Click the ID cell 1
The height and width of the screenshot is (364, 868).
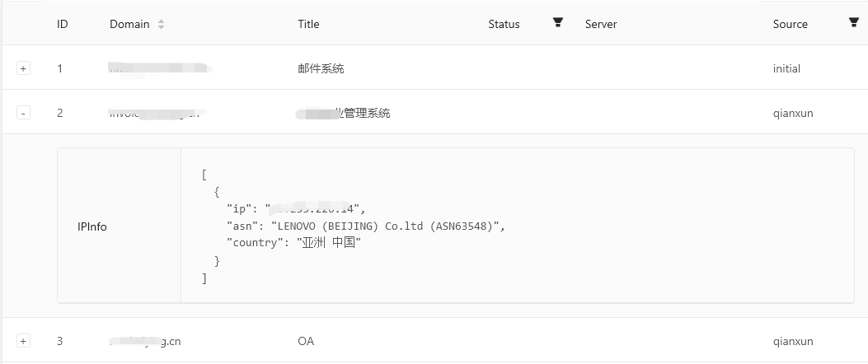tap(60, 68)
